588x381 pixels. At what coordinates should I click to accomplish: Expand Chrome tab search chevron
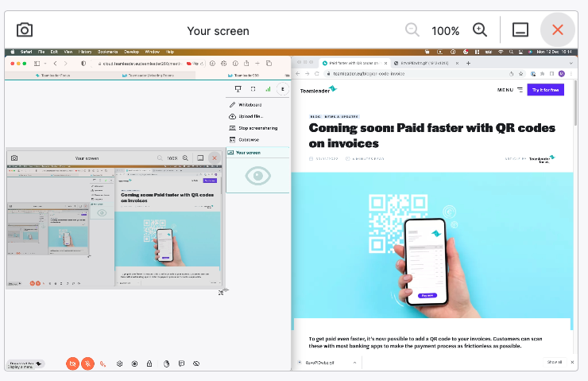pos(571,63)
